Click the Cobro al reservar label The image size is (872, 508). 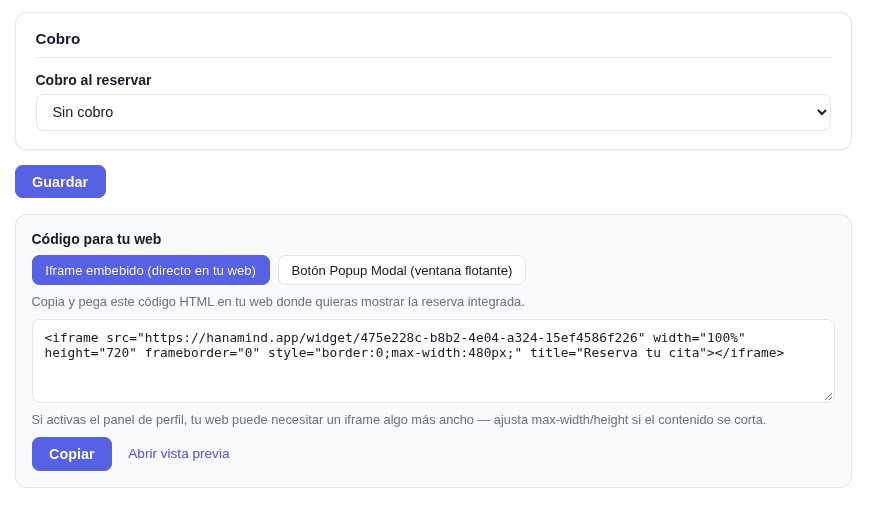93,80
